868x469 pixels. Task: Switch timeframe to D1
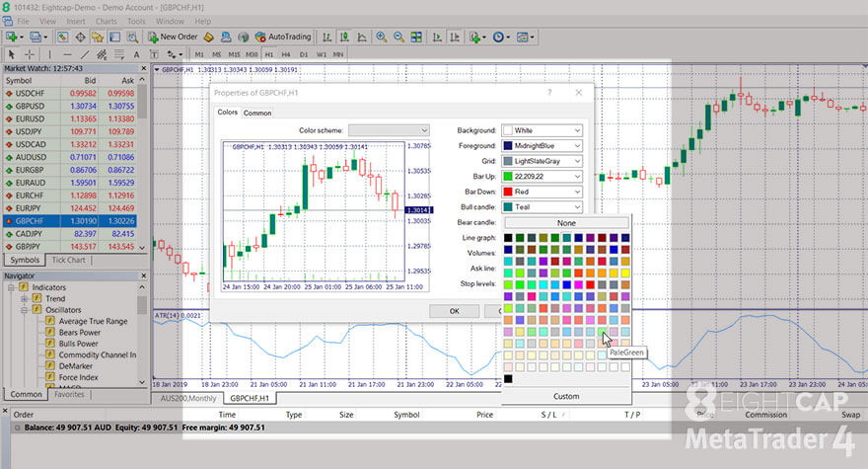click(x=304, y=54)
